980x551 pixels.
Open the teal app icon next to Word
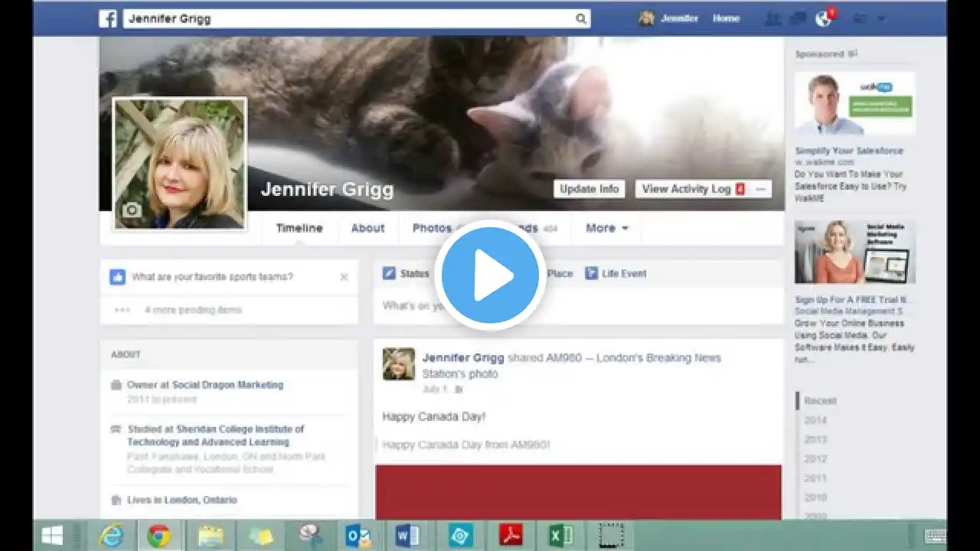[460, 536]
